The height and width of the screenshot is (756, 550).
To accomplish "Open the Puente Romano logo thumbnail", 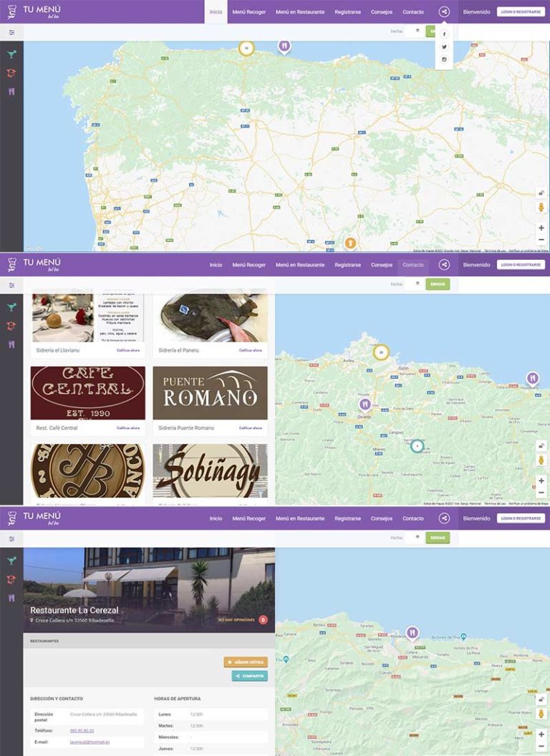I will click(210, 393).
